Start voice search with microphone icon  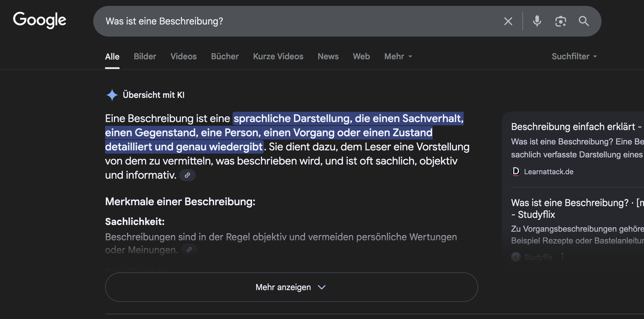click(x=537, y=21)
